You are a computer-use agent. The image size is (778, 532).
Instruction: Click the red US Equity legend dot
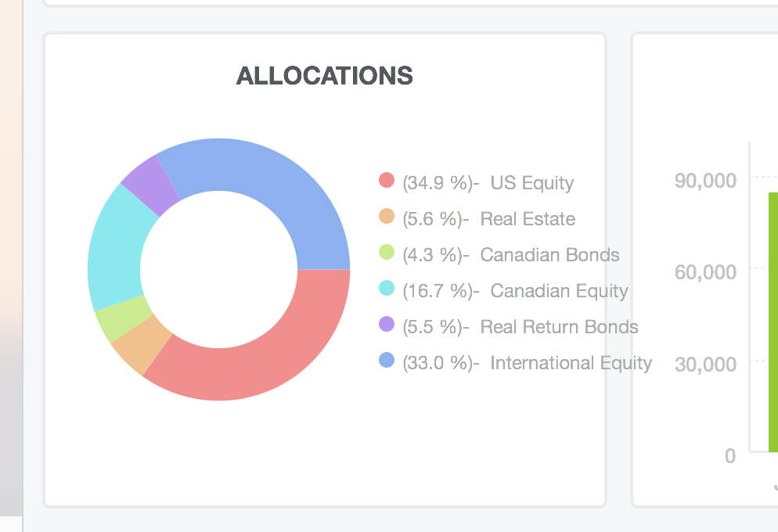point(387,180)
